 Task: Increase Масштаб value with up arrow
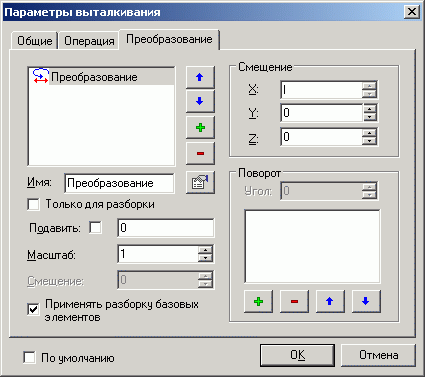[205, 250]
